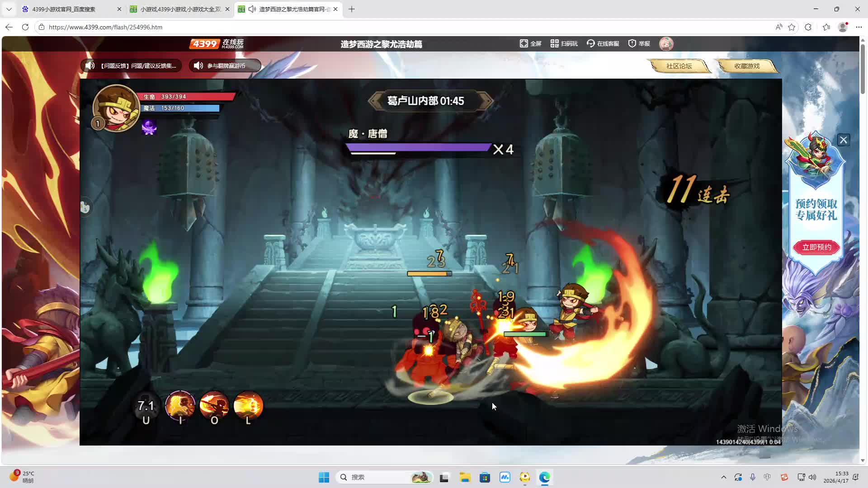
Task: Open the browser profile menu
Action: (843, 27)
